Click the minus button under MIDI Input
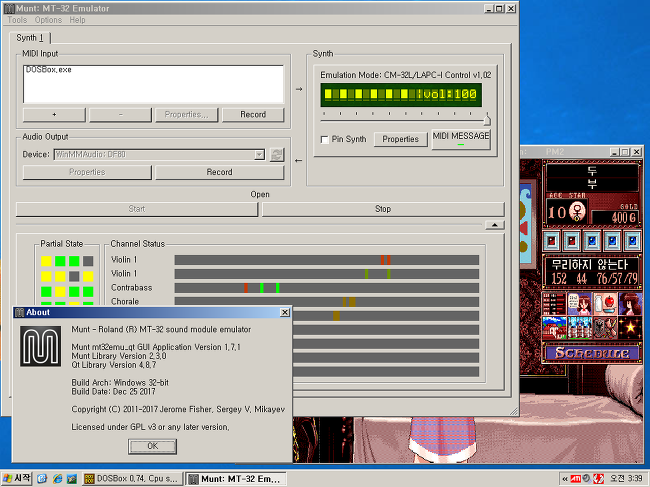The height and width of the screenshot is (487, 650). (121, 115)
